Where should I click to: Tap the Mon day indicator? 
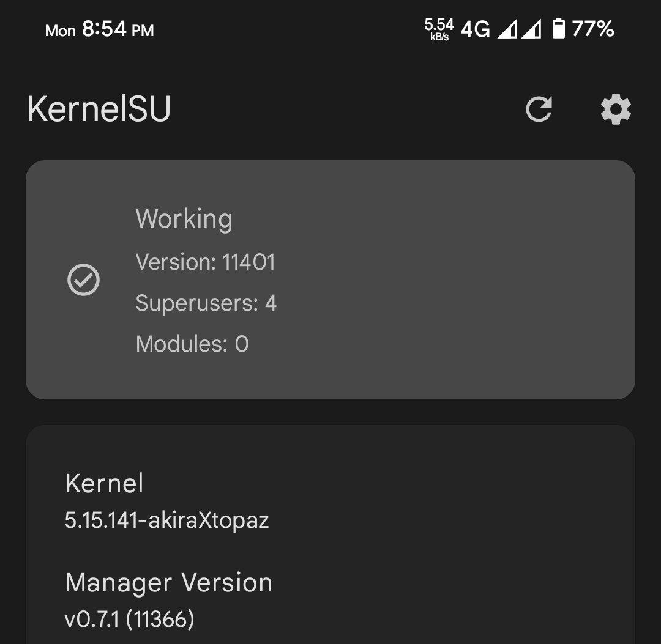[x=60, y=30]
